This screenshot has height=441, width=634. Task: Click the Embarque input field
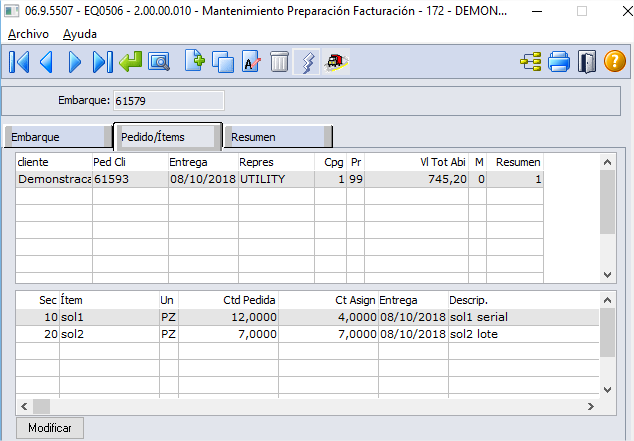(168, 101)
